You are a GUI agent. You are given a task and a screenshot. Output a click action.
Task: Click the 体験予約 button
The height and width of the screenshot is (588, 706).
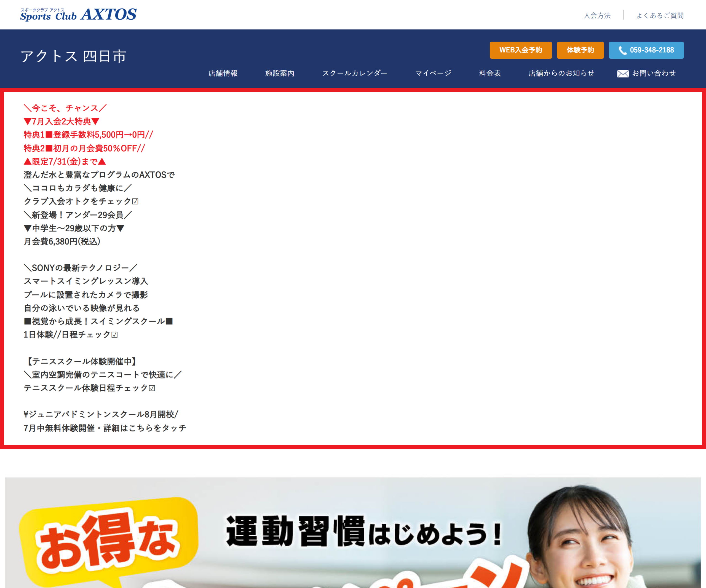(580, 50)
